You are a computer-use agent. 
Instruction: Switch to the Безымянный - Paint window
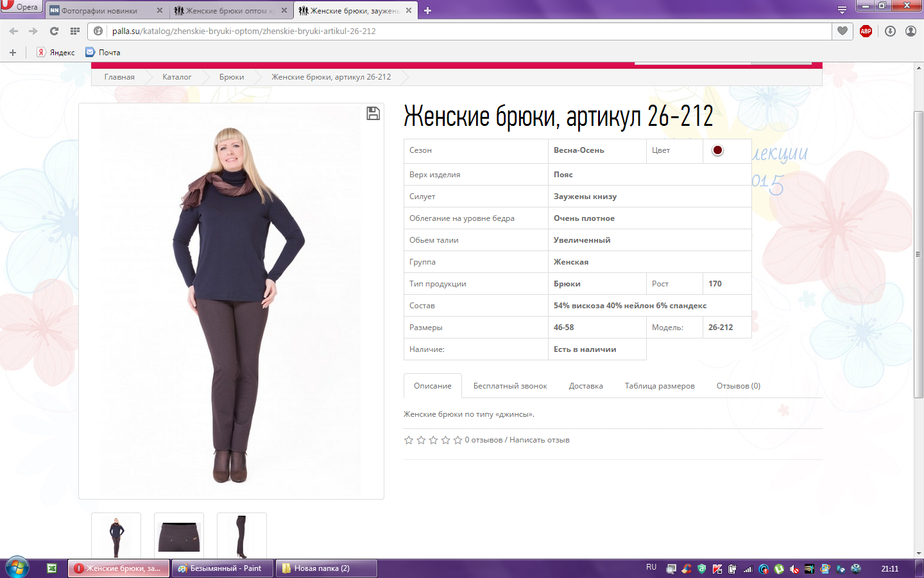coord(223,568)
